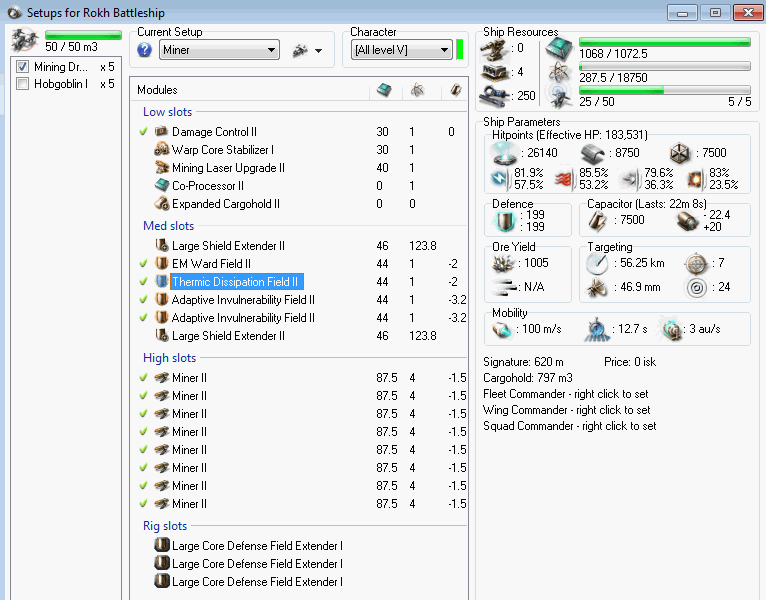Click the thermal resistance flame icon
The width and height of the screenshot is (766, 600).
coord(564,179)
